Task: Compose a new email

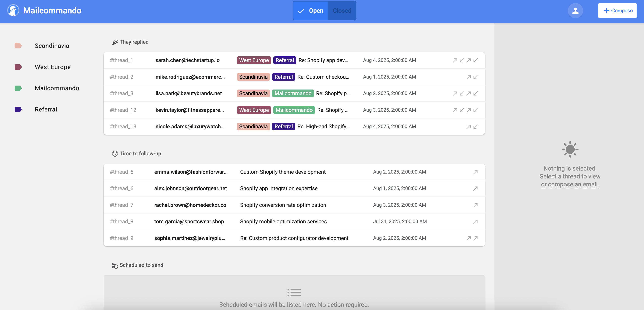Action: [617, 10]
